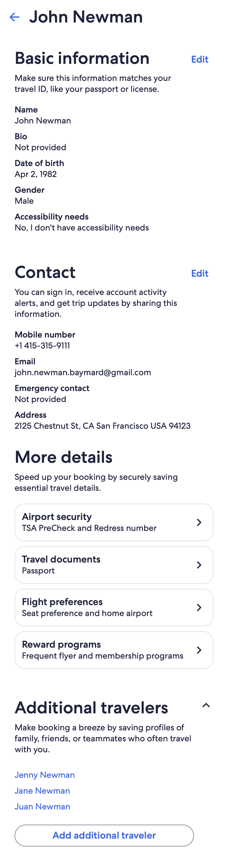Open Jane Newman's traveler profile
Screen dimensions: 228x868
coord(42,791)
